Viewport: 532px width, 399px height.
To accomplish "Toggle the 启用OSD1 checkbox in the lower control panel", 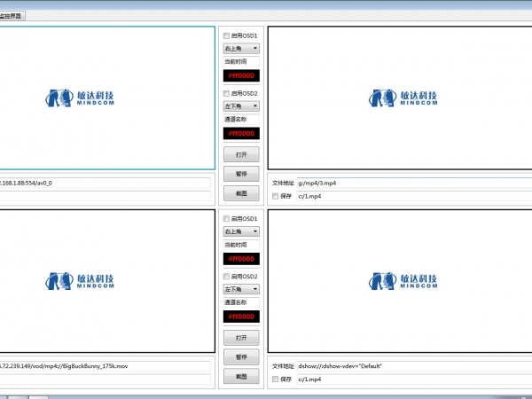I will click(x=227, y=218).
